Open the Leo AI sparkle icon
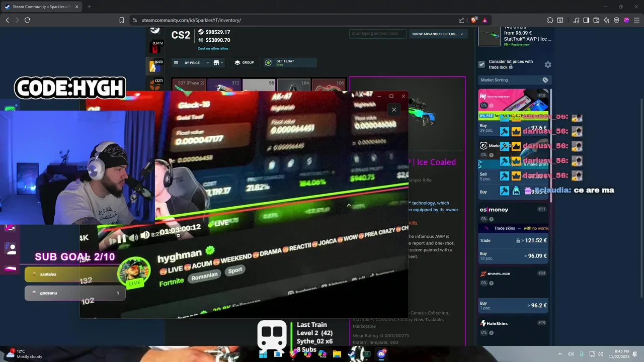Image resolution: width=644 pixels, height=362 pixels. coord(606,20)
